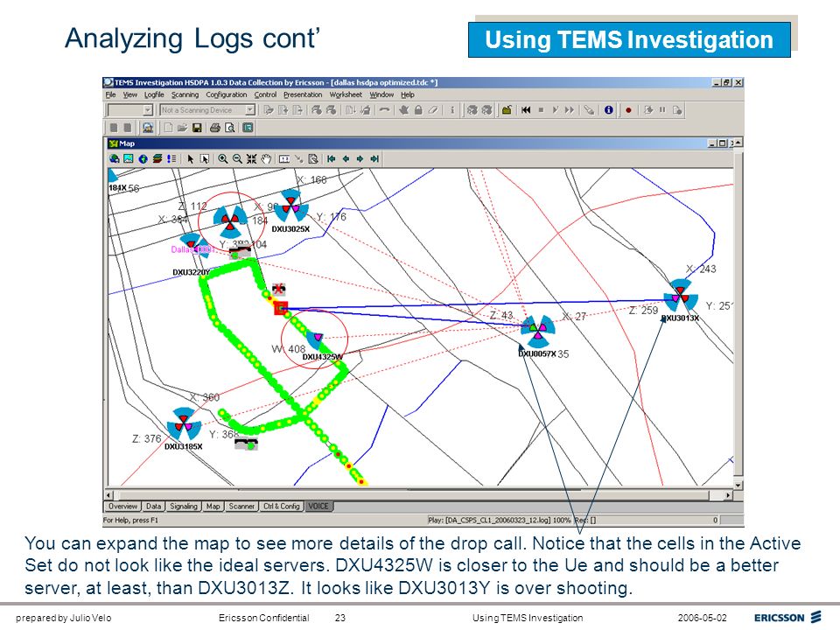Open the layer control icon on map toolbar
Screen dimensions: 840x630
click(x=157, y=159)
